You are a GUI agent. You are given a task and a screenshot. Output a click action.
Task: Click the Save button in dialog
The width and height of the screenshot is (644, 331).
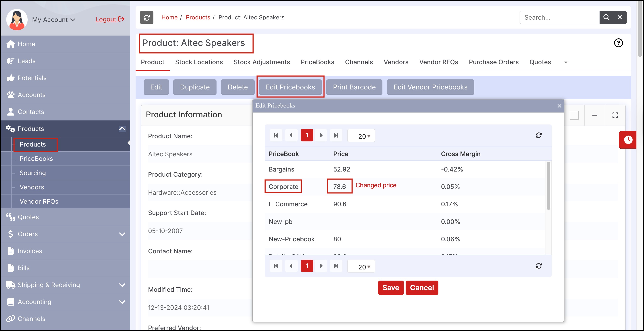pos(391,288)
